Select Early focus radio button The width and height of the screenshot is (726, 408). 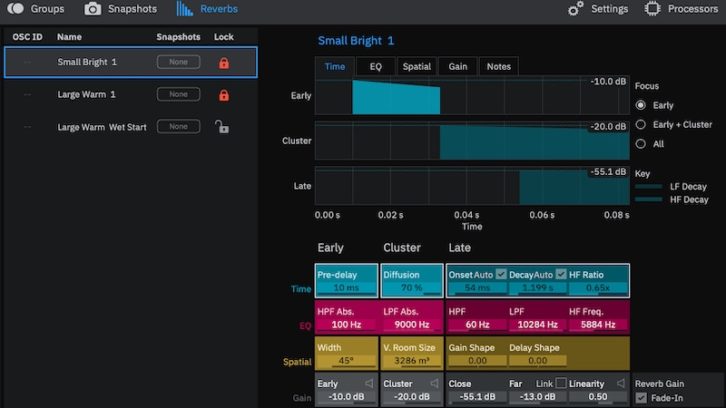pyautogui.click(x=641, y=105)
